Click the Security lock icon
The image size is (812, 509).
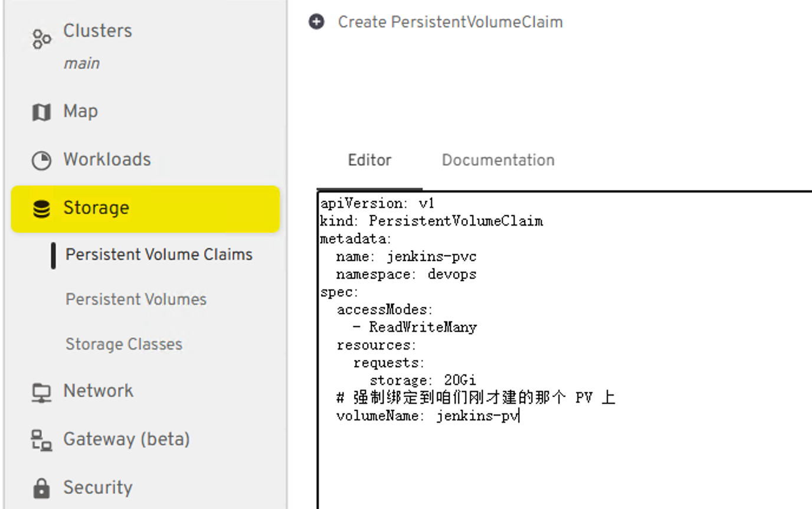[x=41, y=488]
